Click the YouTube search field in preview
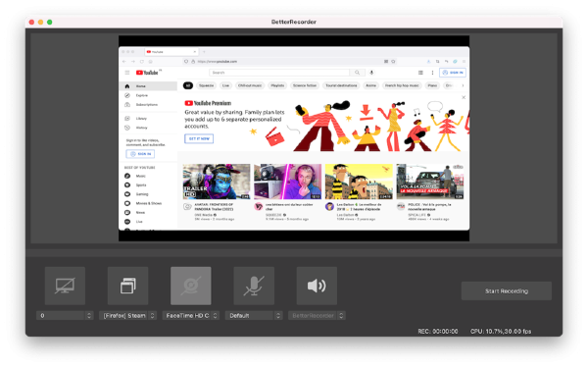Screen dimensions: 588x368 point(279,73)
